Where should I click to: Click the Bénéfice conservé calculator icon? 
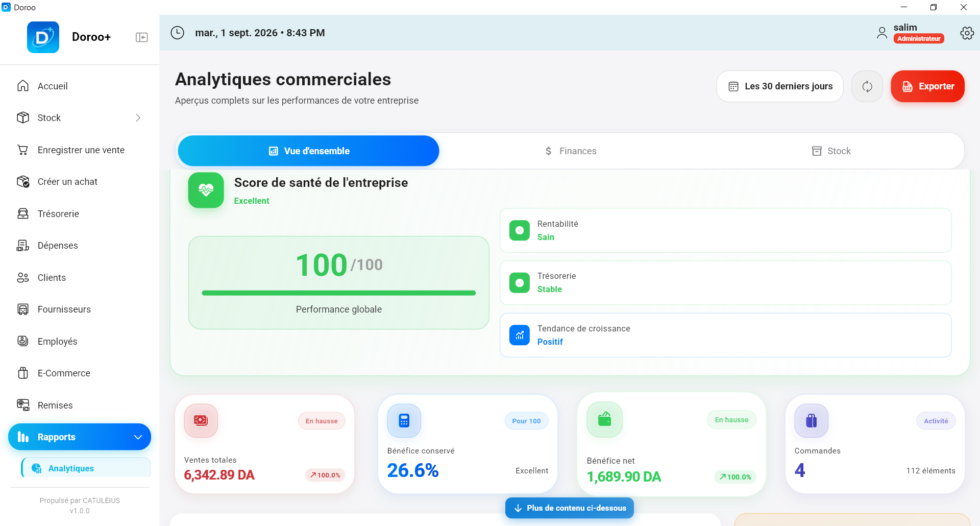pos(404,420)
